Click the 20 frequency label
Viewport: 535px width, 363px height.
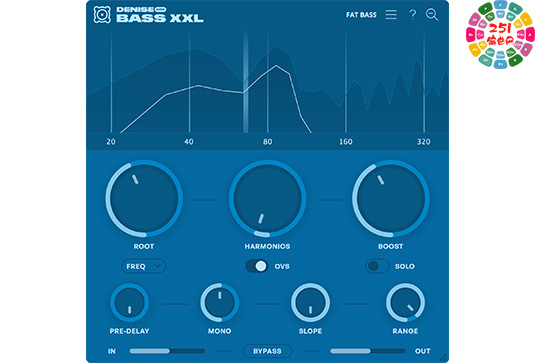pos(111,142)
